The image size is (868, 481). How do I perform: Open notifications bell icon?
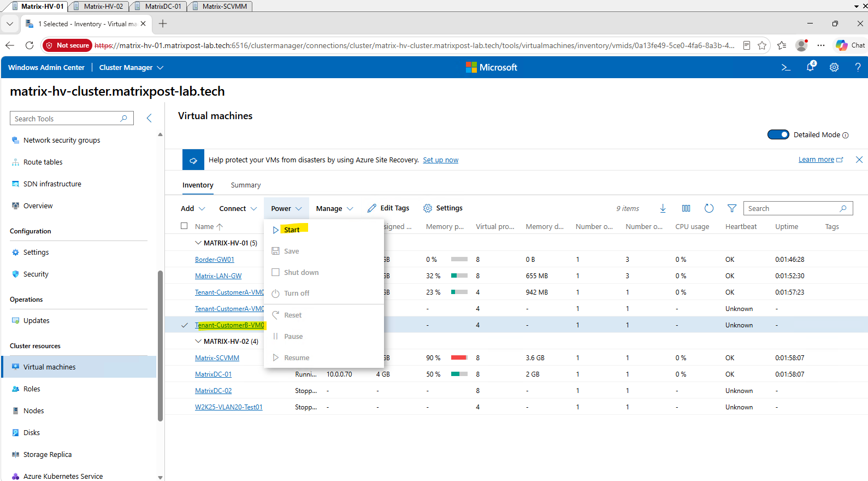click(811, 67)
